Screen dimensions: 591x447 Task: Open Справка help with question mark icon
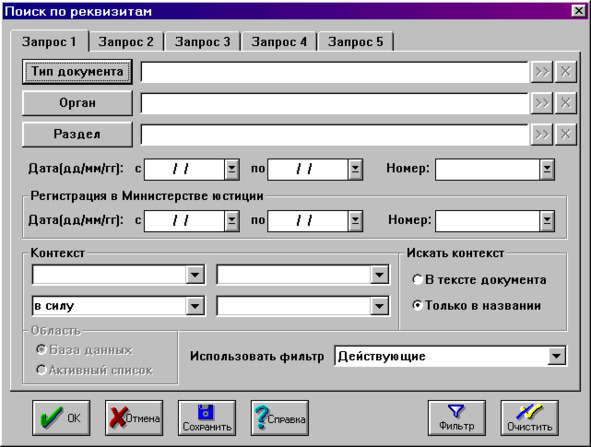click(x=280, y=418)
